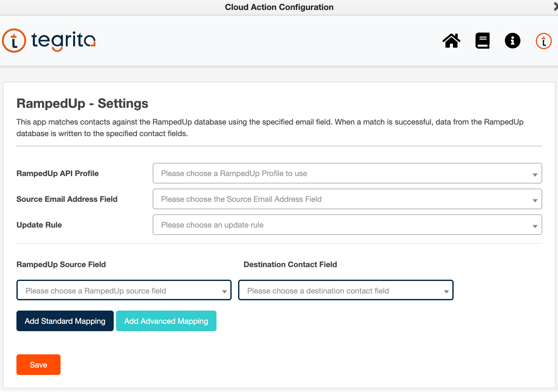The image size is (558, 392).
Task: Click the Tegrita logo
Action: point(49,41)
